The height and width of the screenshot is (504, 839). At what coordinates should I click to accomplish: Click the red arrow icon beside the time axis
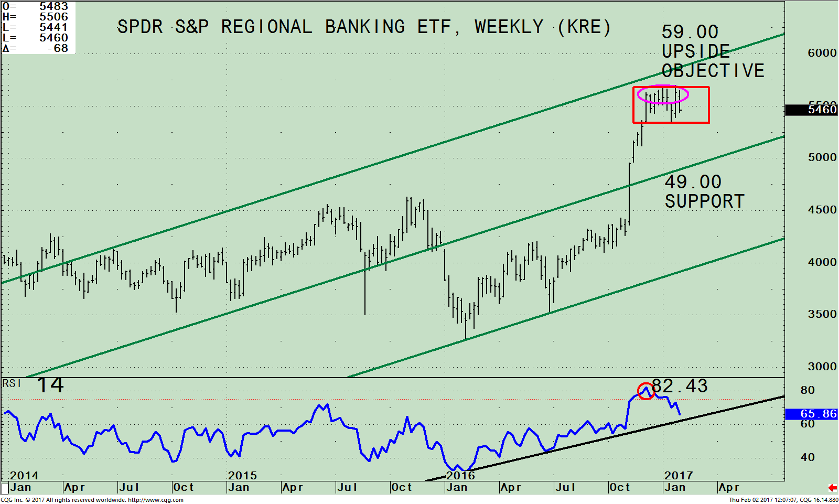pos(832,488)
